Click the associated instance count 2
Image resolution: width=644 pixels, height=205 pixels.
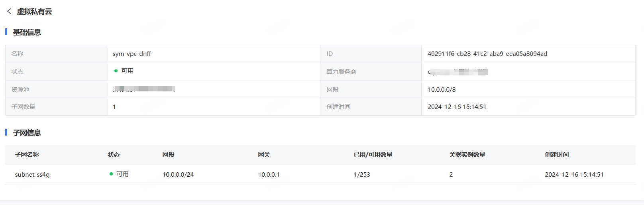(451, 175)
